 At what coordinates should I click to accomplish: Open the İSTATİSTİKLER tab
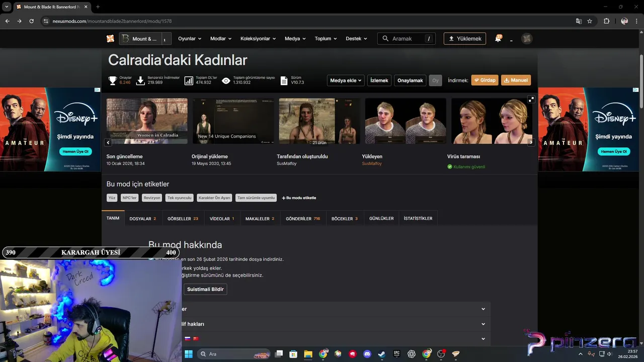click(x=418, y=219)
